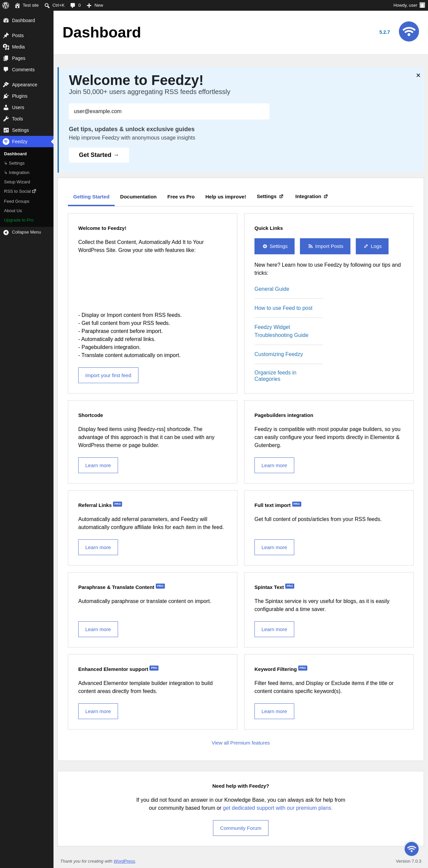The height and width of the screenshot is (868, 428).
Task: Open Customizing Feedzy link
Action: 279,354
